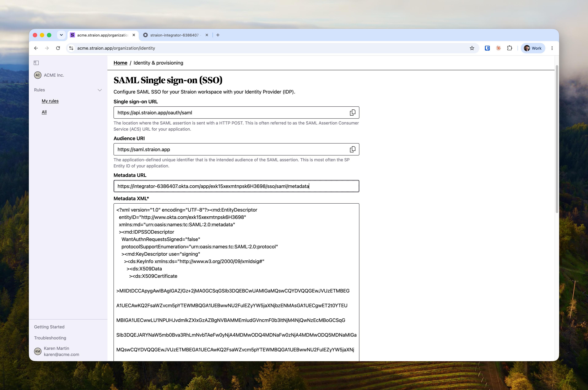Collapse the Rules section chevron
This screenshot has height=390, width=588.
[100, 90]
